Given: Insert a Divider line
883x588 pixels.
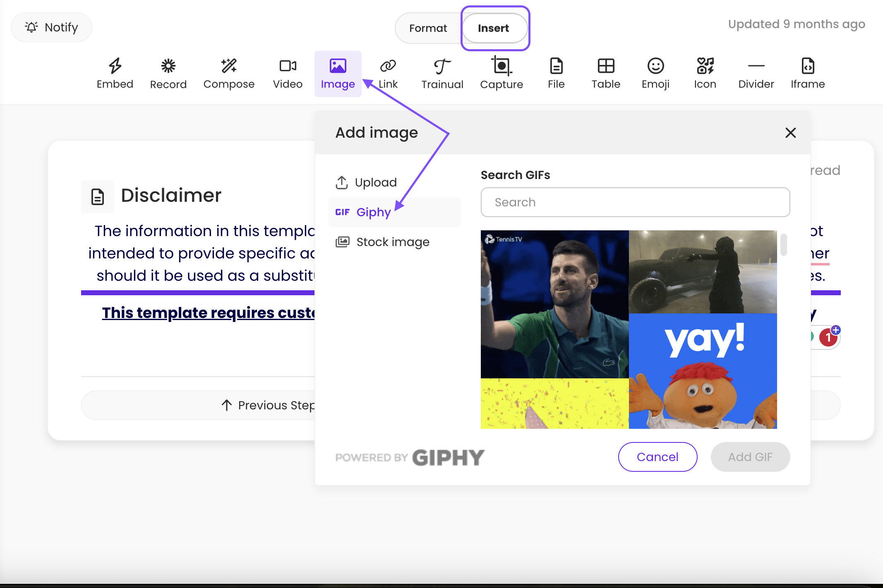Looking at the screenshot, I should [756, 66].
